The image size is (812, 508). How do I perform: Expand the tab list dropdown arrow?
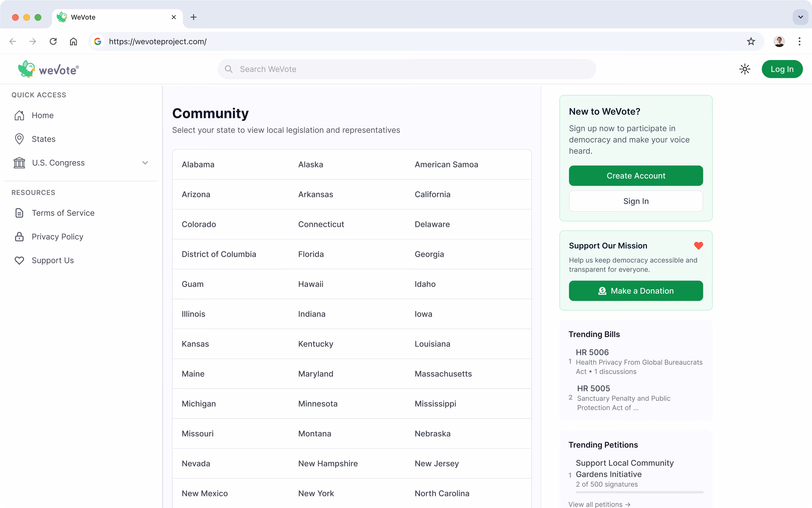tap(800, 17)
